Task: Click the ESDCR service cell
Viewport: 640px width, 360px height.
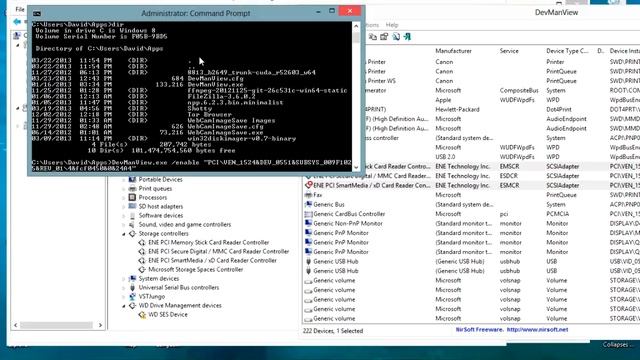Action: click(x=509, y=176)
